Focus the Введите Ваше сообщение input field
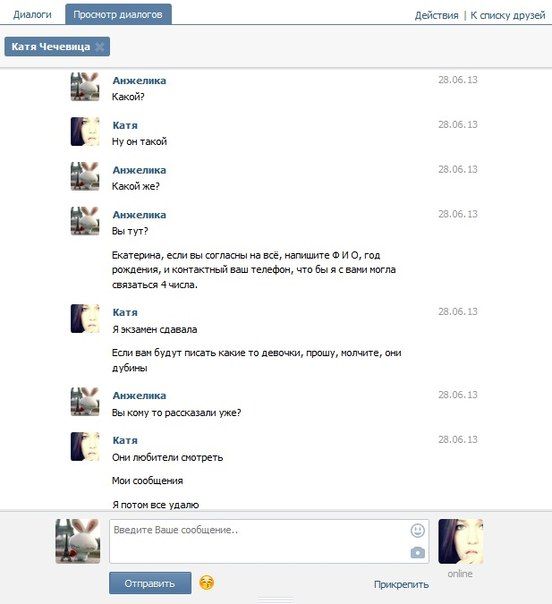The height and width of the screenshot is (604, 552). pos(269,541)
